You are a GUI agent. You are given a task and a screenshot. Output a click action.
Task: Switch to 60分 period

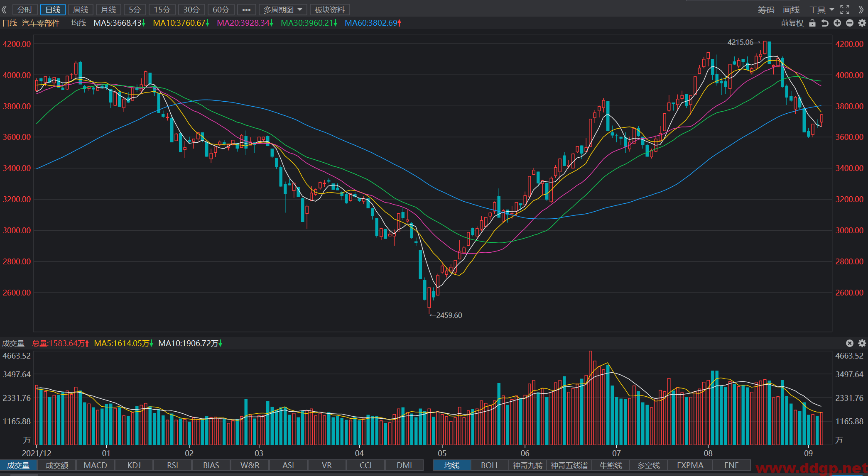[221, 10]
